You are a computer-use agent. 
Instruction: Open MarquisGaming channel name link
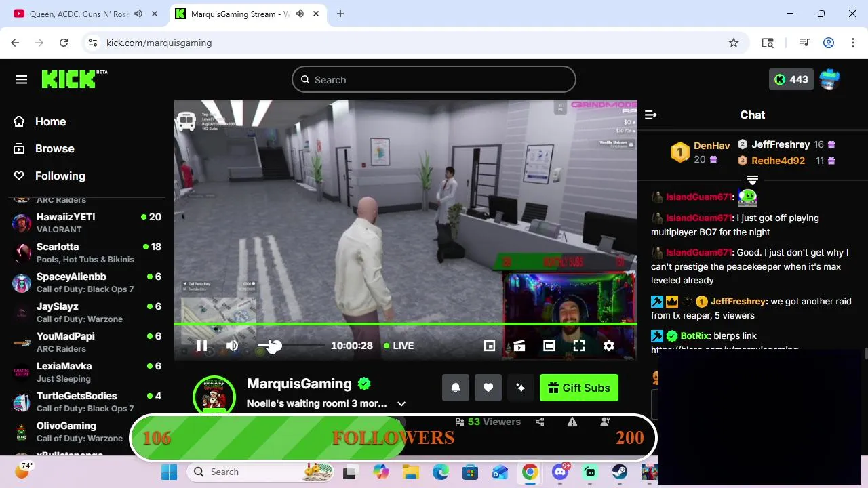(x=299, y=384)
